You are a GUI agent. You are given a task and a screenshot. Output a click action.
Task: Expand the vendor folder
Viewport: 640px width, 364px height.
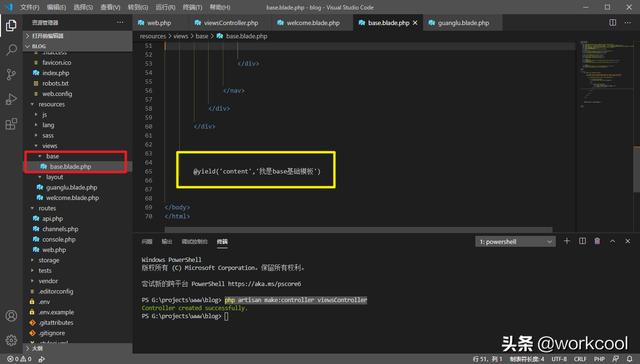(x=48, y=281)
